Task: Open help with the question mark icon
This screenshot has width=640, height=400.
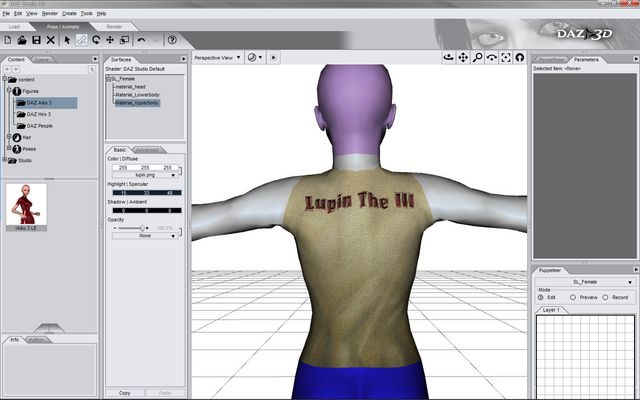Action: click(x=172, y=40)
